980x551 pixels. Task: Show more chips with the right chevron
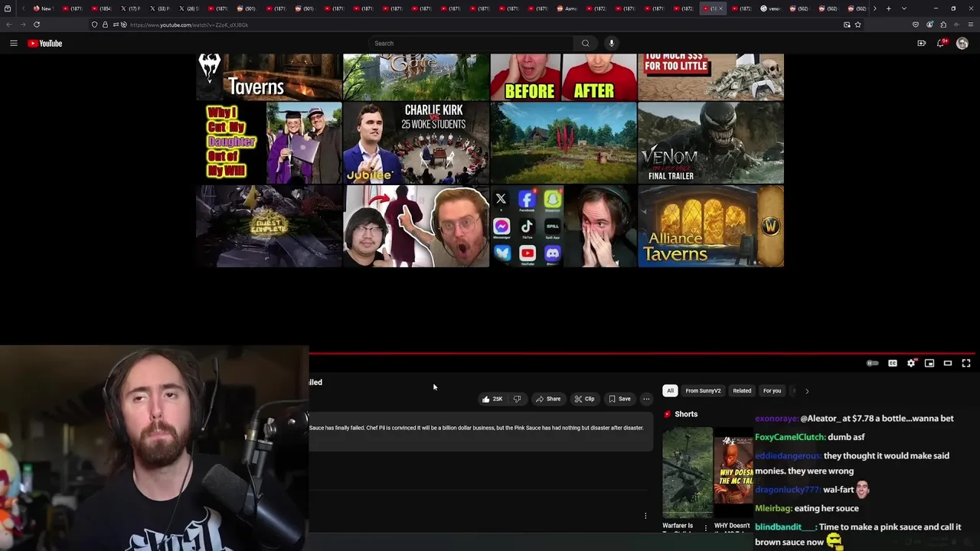[807, 391]
